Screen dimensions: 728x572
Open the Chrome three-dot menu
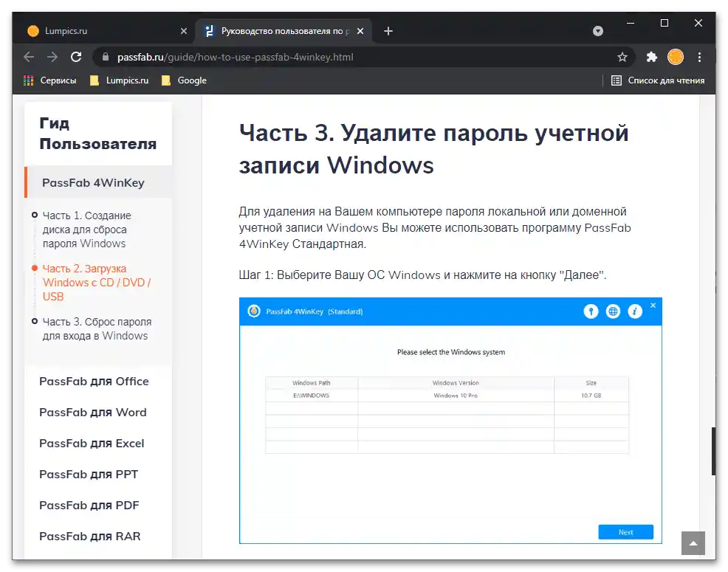tap(699, 57)
